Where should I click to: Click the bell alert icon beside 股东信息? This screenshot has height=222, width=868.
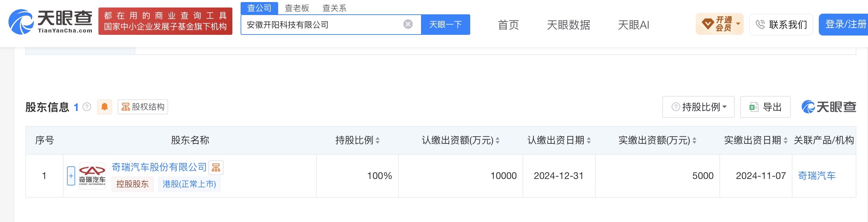(105, 107)
